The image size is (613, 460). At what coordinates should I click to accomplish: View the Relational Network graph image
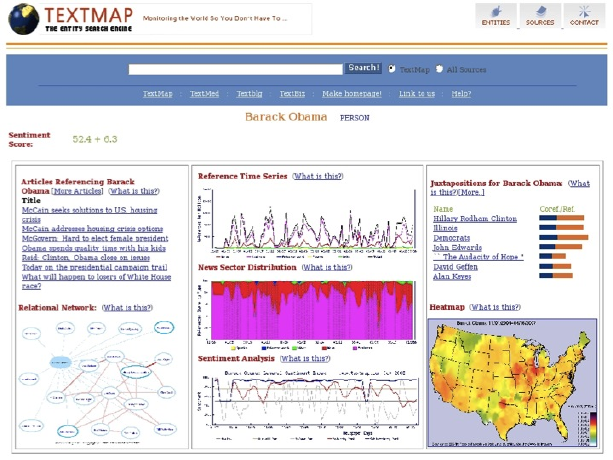click(99, 383)
